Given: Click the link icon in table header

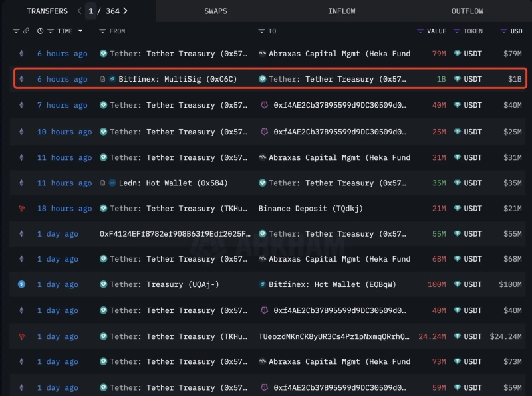Looking at the screenshot, I should (26, 31).
